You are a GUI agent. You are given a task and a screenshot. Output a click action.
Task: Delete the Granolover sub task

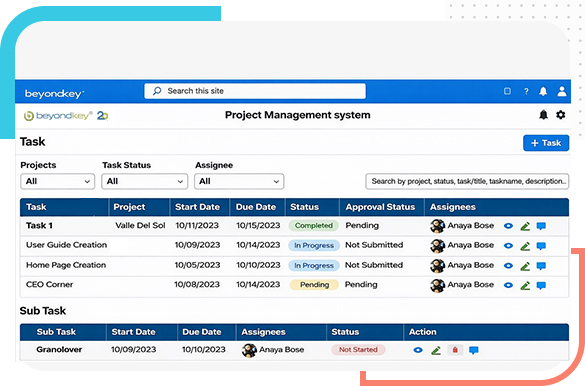pos(455,350)
